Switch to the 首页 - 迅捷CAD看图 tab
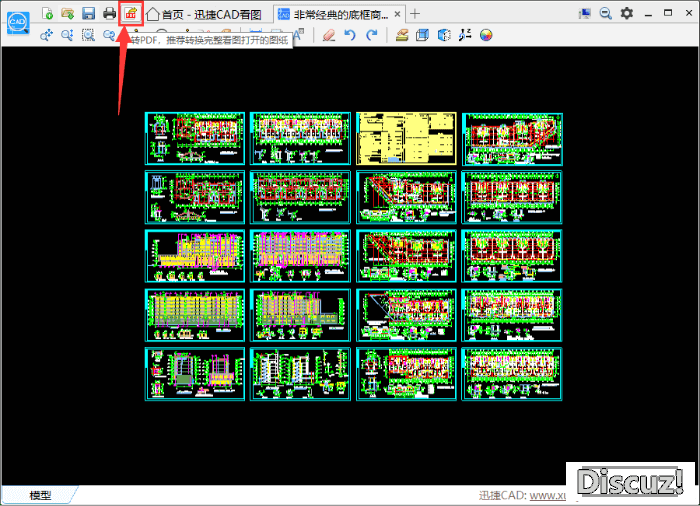This screenshot has height=506, width=700. pos(204,14)
